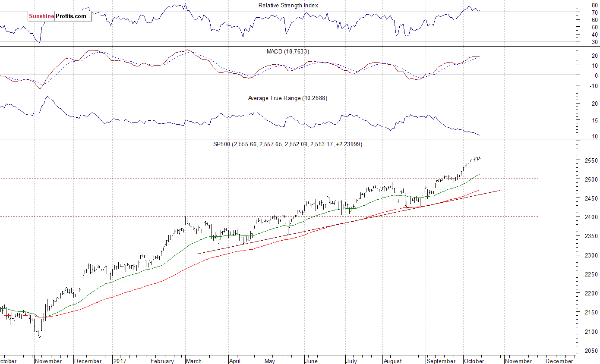Click the October 2017 month label

[x=474, y=361]
